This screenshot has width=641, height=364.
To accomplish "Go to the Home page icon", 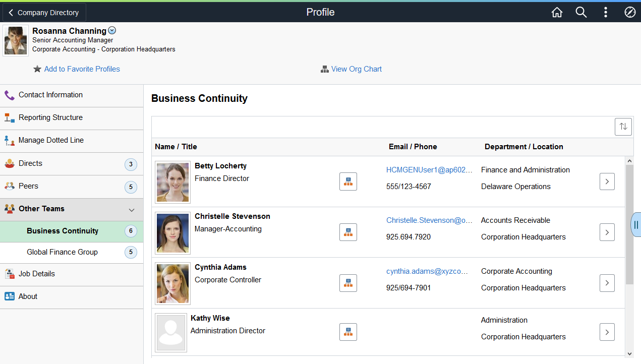I will point(557,13).
